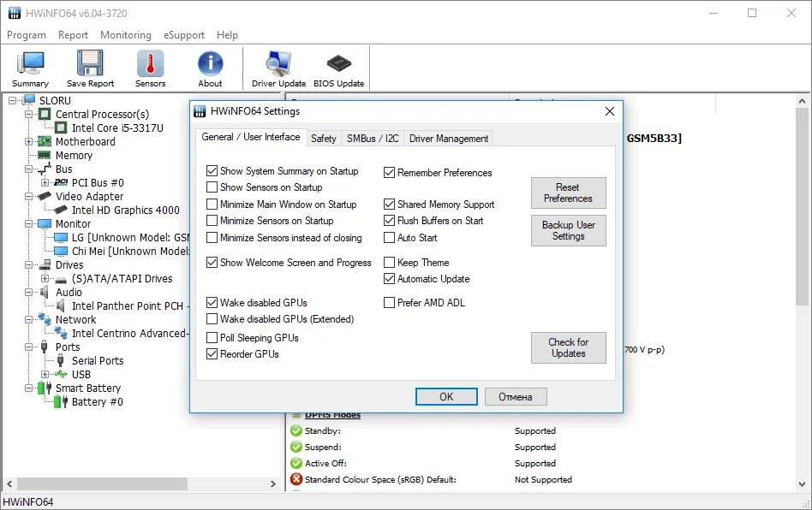Click the USB icon in the tree
Image resolution: width=812 pixels, height=510 pixels.
tap(61, 374)
